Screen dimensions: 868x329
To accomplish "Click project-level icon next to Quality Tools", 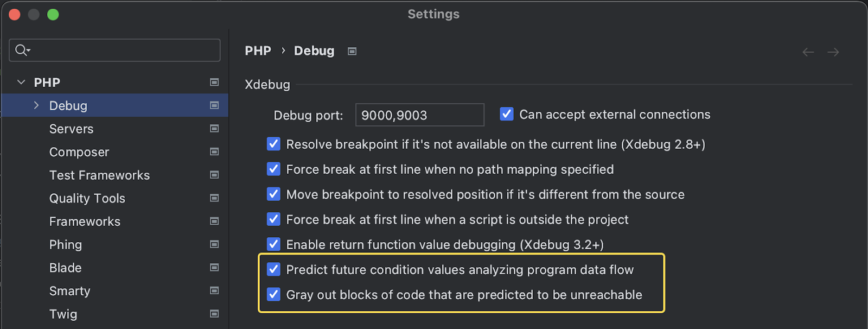I will [x=214, y=198].
